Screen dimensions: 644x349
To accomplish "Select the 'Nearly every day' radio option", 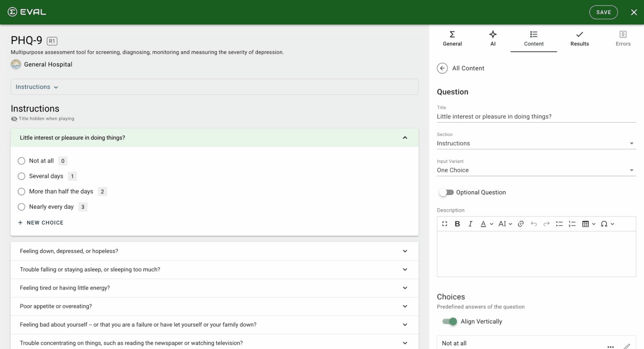I will click(x=21, y=207).
